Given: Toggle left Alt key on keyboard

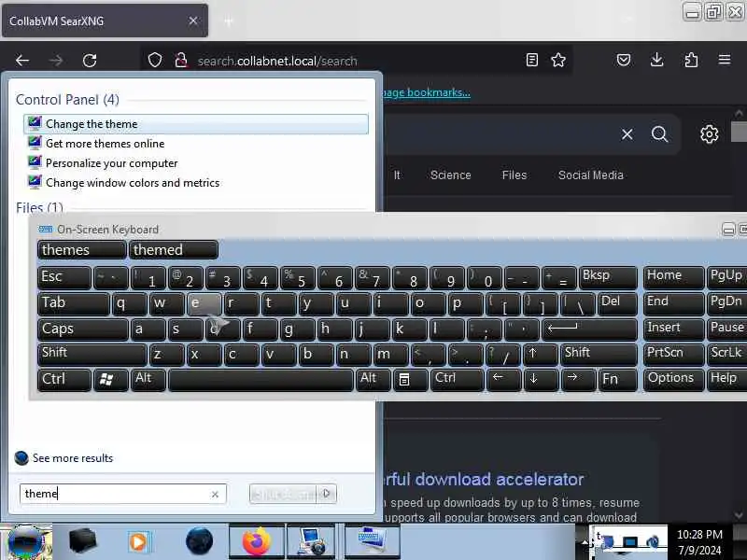Looking at the screenshot, I should [148, 380].
